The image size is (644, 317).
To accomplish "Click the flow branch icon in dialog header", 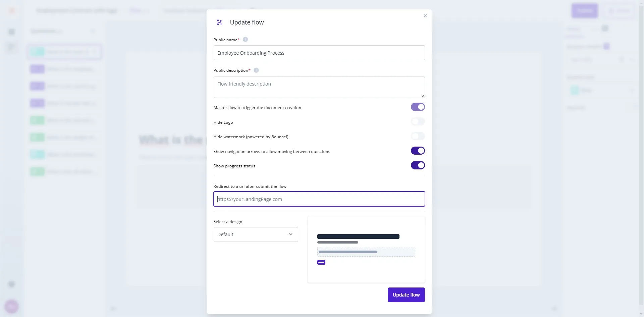I will pos(220,22).
